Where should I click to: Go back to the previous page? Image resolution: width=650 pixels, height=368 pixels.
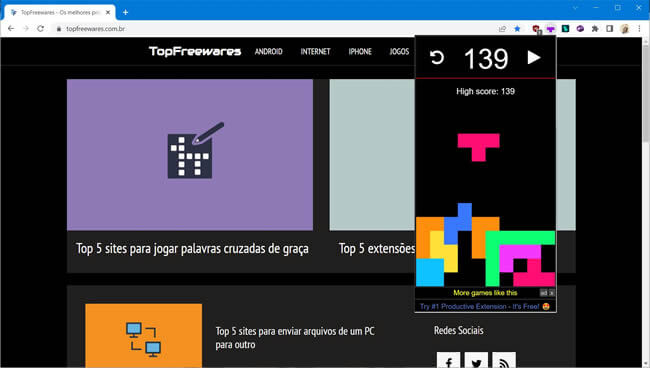11,29
